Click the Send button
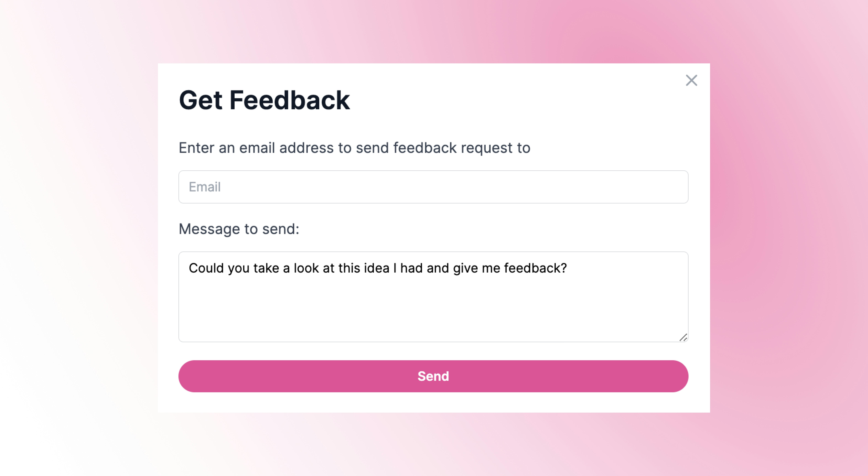The width and height of the screenshot is (868, 476). [x=433, y=376]
